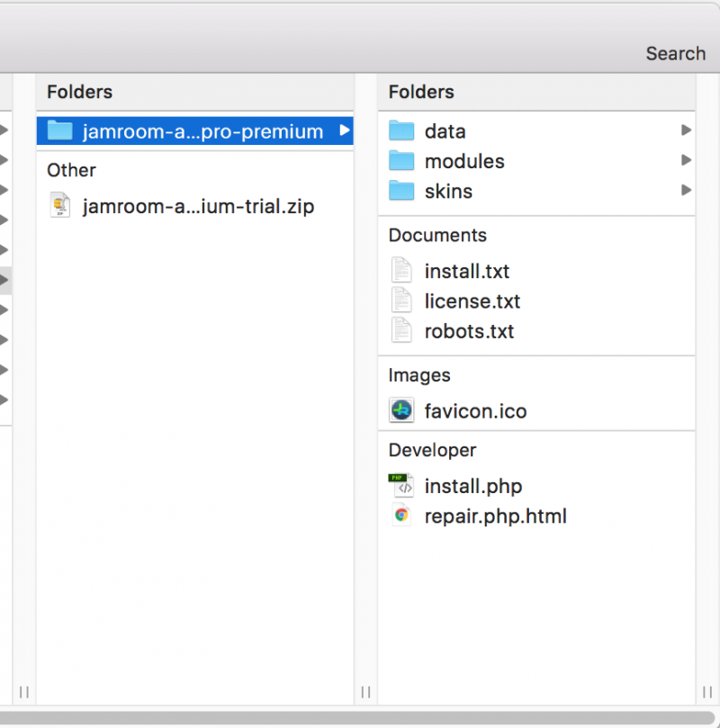The image size is (720, 728).
Task: Expand the data folder arrow
Action: click(686, 131)
